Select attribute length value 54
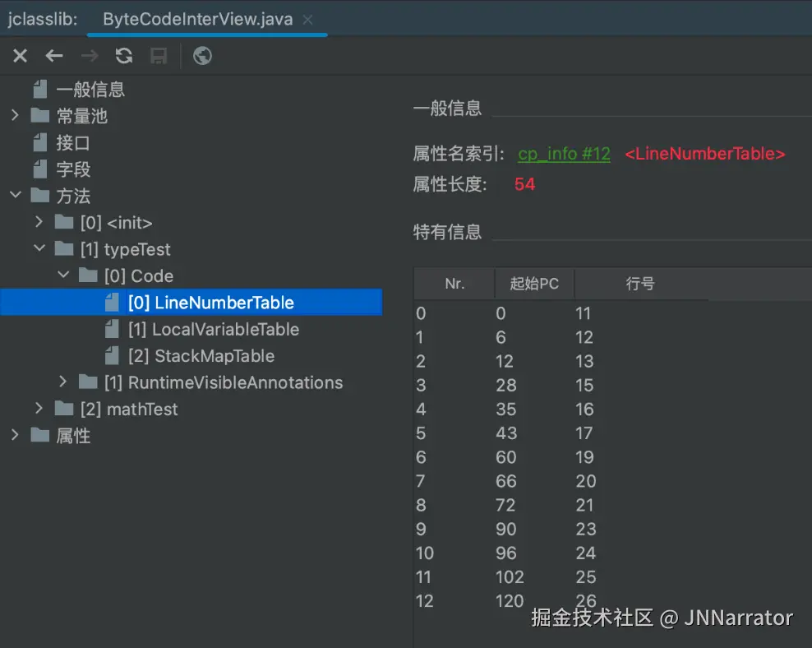The height and width of the screenshot is (648, 812). tap(524, 184)
